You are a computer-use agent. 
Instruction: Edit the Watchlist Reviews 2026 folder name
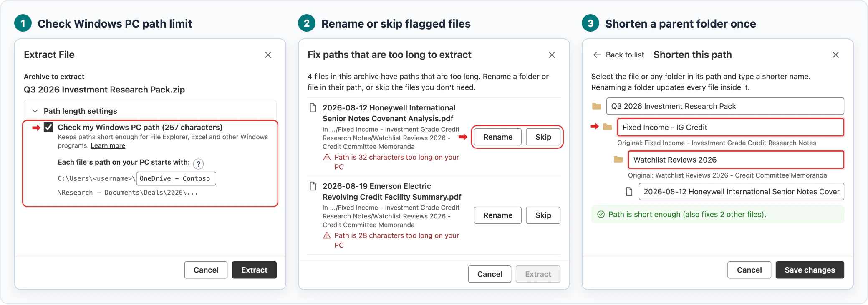[736, 160]
